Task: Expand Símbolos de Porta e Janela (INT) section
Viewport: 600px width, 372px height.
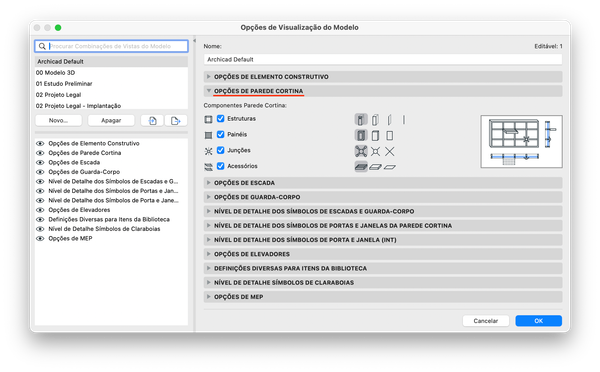Action: point(209,240)
